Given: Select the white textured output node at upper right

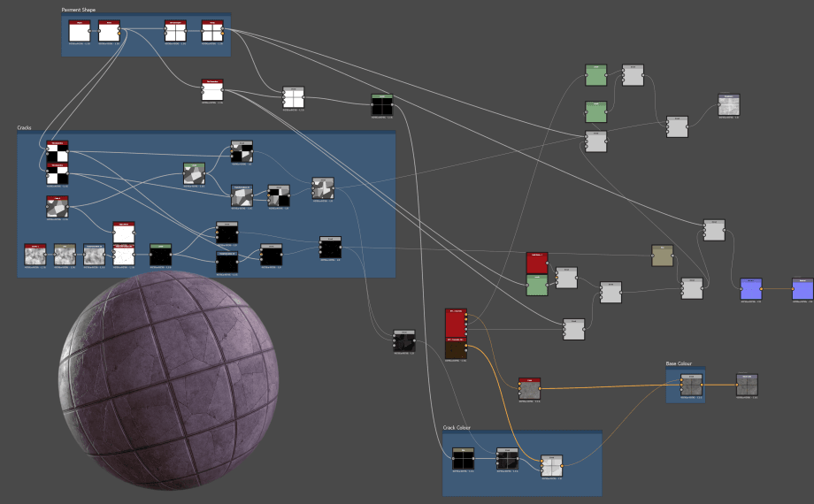Looking at the screenshot, I should point(729,105).
